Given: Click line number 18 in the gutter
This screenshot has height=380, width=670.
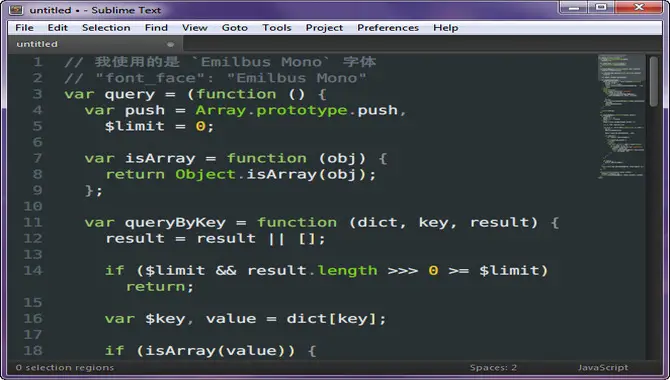Looking at the screenshot, I should (33, 351).
